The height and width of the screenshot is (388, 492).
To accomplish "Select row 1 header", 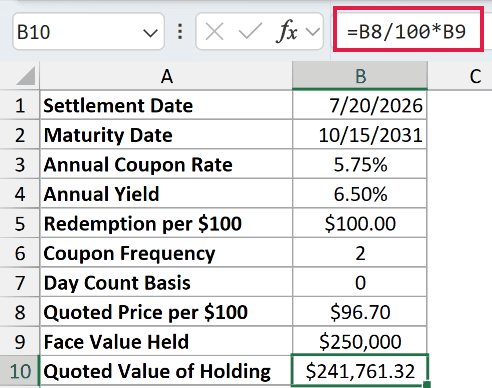I will [x=20, y=105].
